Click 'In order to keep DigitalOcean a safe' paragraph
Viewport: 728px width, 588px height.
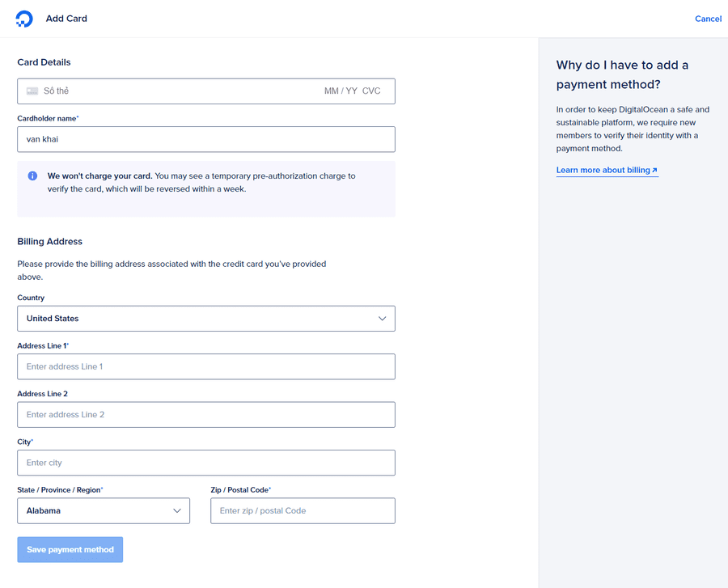point(633,129)
